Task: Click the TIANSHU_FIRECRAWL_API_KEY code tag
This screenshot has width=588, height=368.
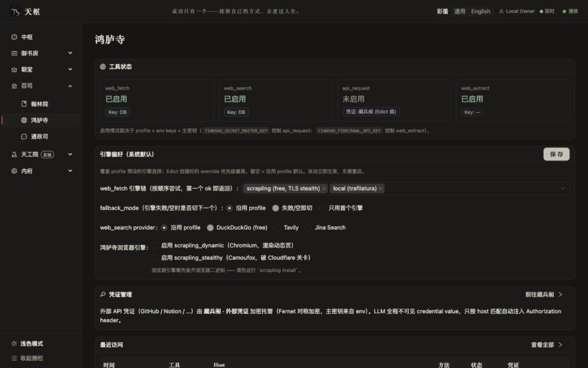Action: coord(349,131)
